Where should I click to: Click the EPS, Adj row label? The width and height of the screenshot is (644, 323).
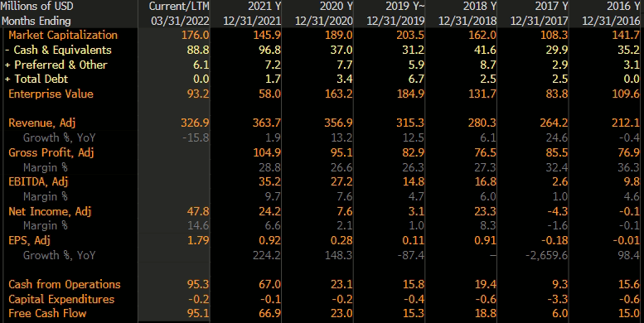[29, 240]
